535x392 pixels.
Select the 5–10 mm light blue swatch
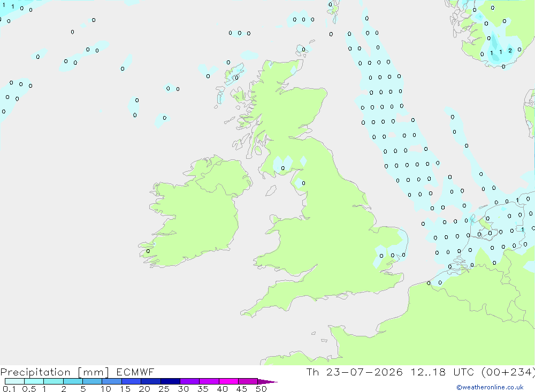click(93, 381)
